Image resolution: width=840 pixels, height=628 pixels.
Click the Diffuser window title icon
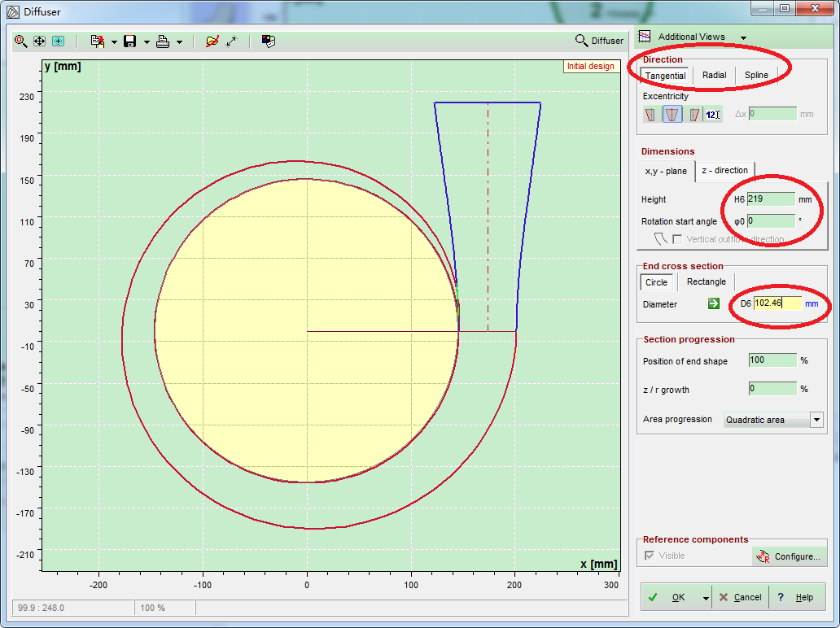click(12, 11)
